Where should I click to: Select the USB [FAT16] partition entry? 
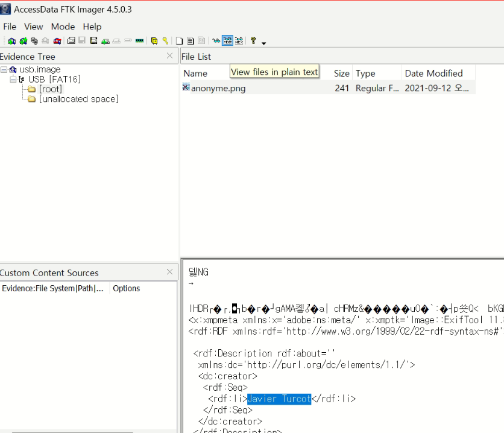[x=54, y=79]
